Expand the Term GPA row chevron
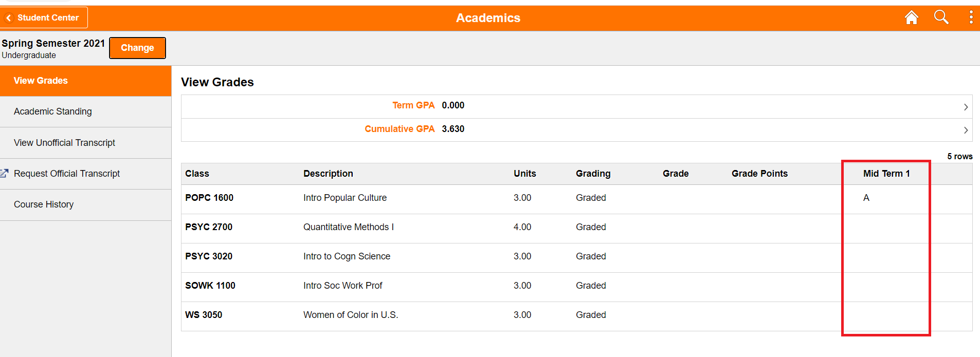Image resolution: width=980 pixels, height=357 pixels. 966,107
